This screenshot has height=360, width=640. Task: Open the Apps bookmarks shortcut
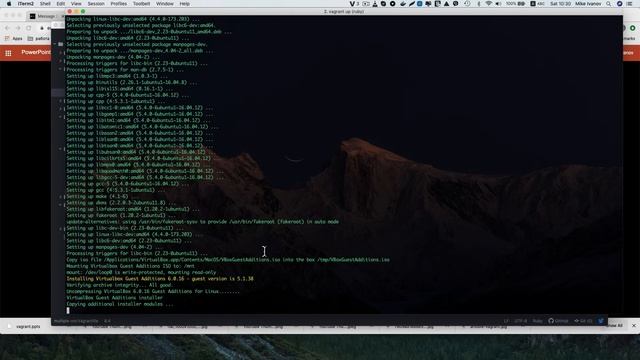(x=14, y=38)
